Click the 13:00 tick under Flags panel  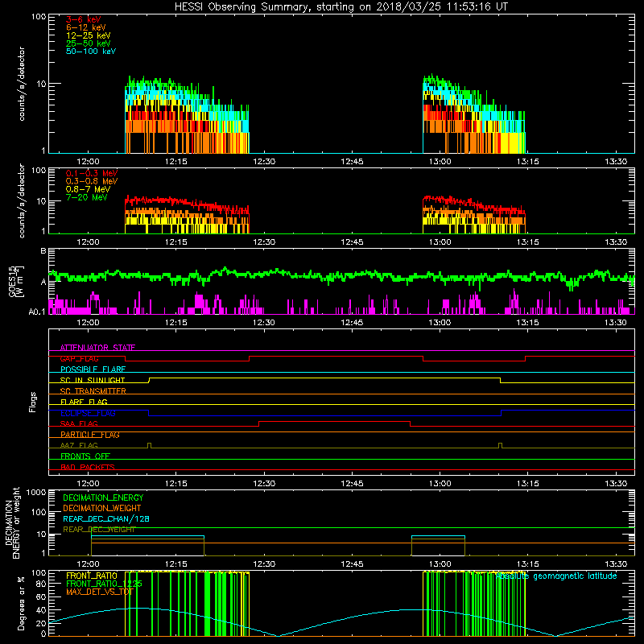[440, 484]
